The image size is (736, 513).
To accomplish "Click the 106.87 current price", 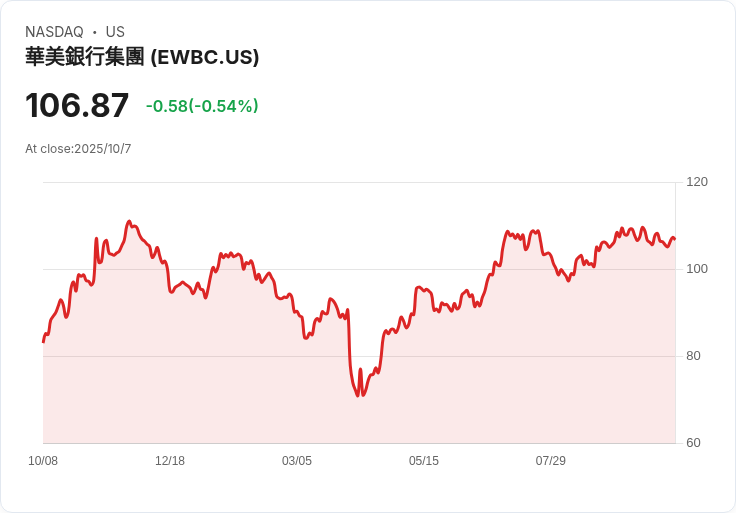I will tap(77, 105).
